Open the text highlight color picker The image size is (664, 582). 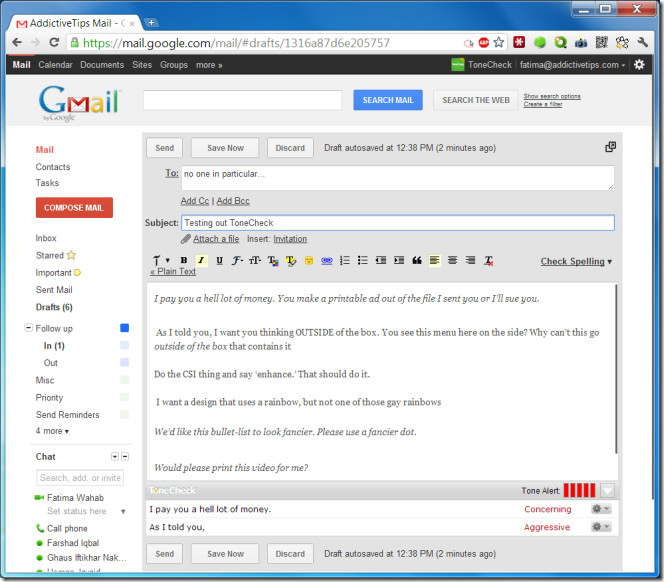point(291,261)
